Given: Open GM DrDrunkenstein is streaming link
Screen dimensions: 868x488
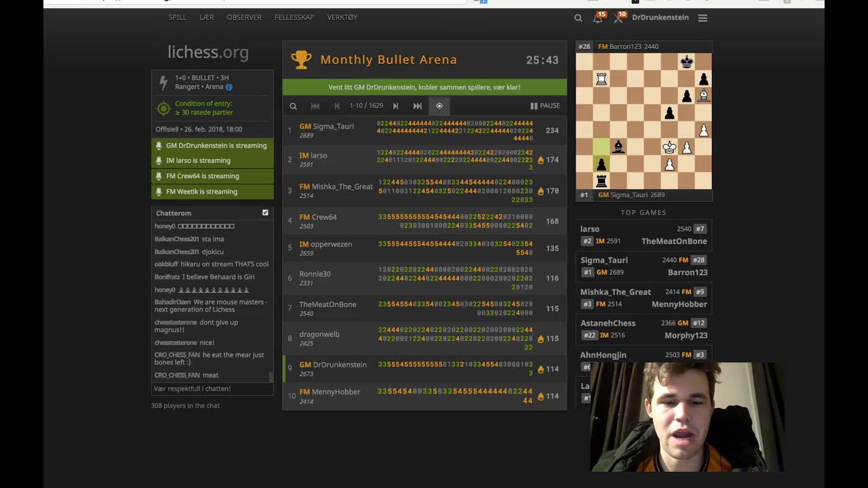Looking at the screenshot, I should 212,146.
